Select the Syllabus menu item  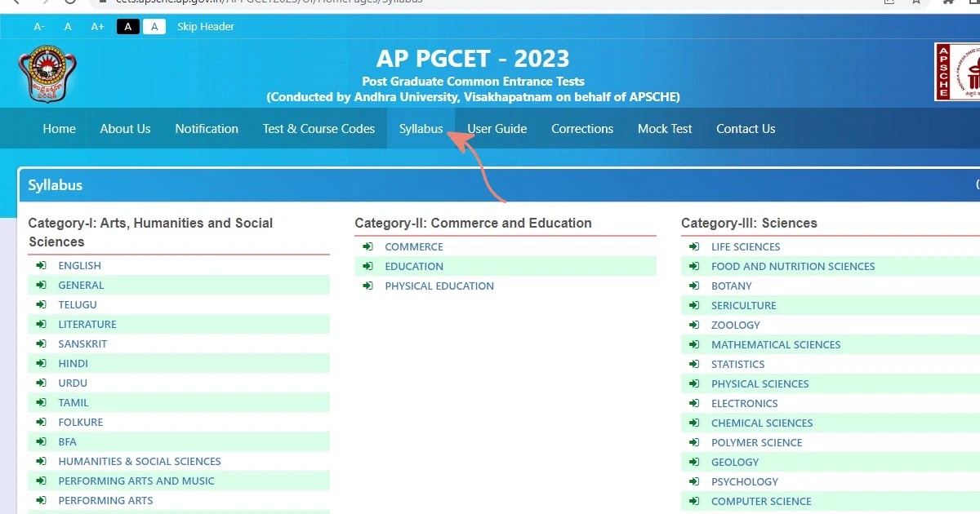pos(421,129)
